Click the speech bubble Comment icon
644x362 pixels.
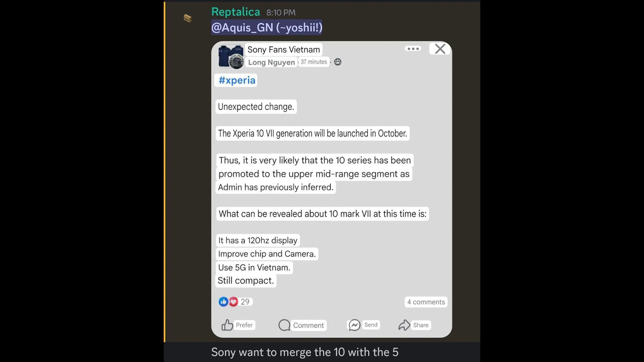[x=284, y=325]
